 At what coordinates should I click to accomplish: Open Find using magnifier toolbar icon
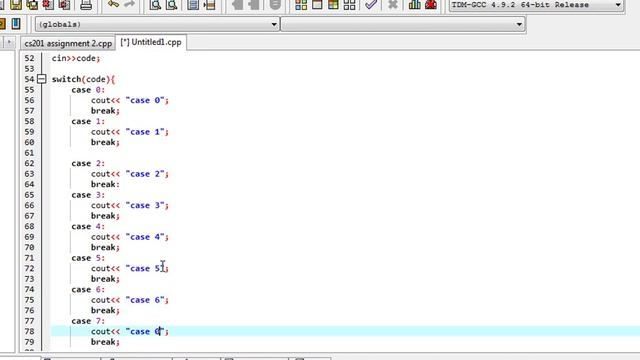pos(155,5)
